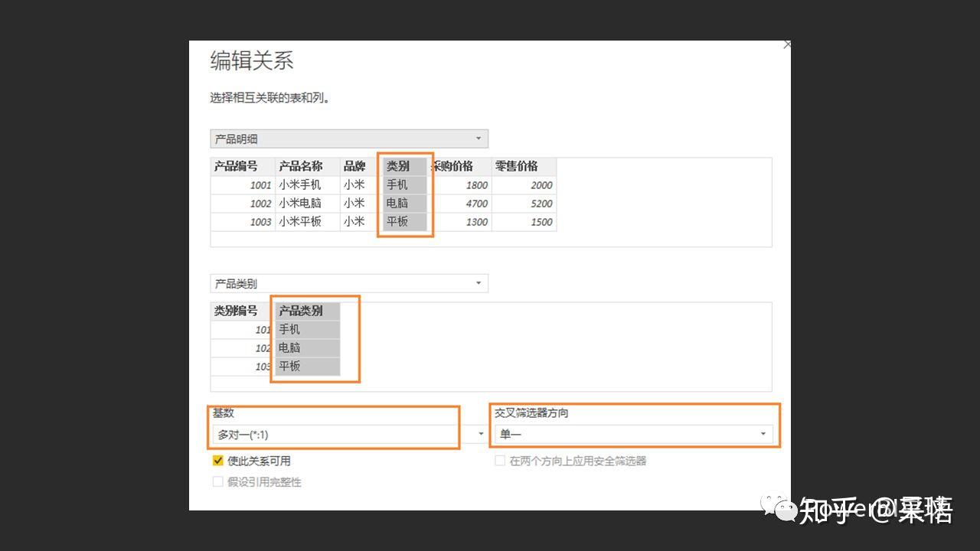Viewport: 980px width, 551px height.
Task: Select the 产品类别 column header in the lower table
Action: click(308, 311)
